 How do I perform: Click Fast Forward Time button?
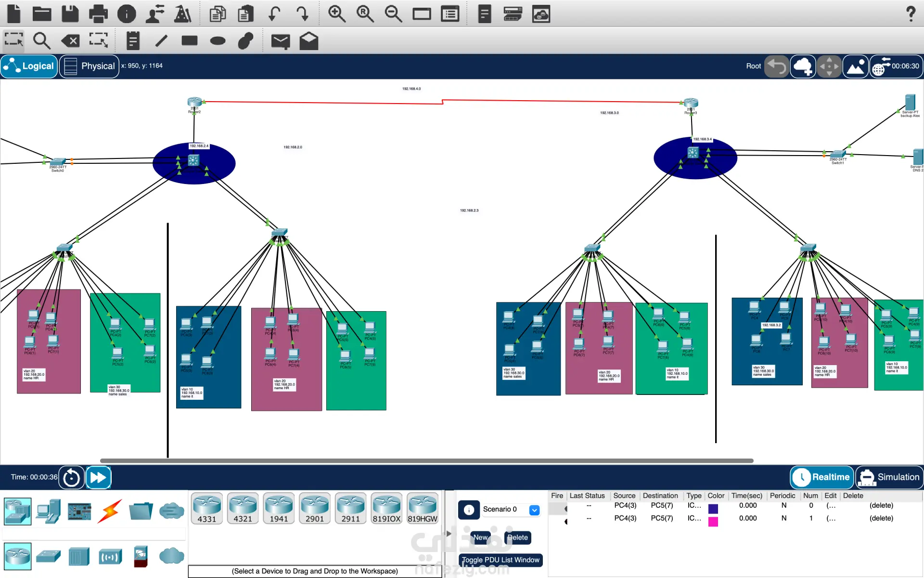[98, 477]
